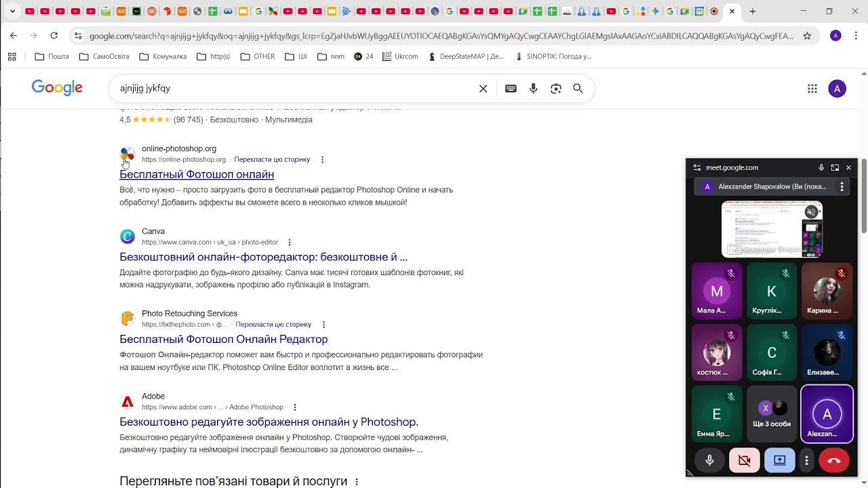This screenshot has width=868, height=488.
Task: Clear the Google search query
Action: [x=483, y=89]
